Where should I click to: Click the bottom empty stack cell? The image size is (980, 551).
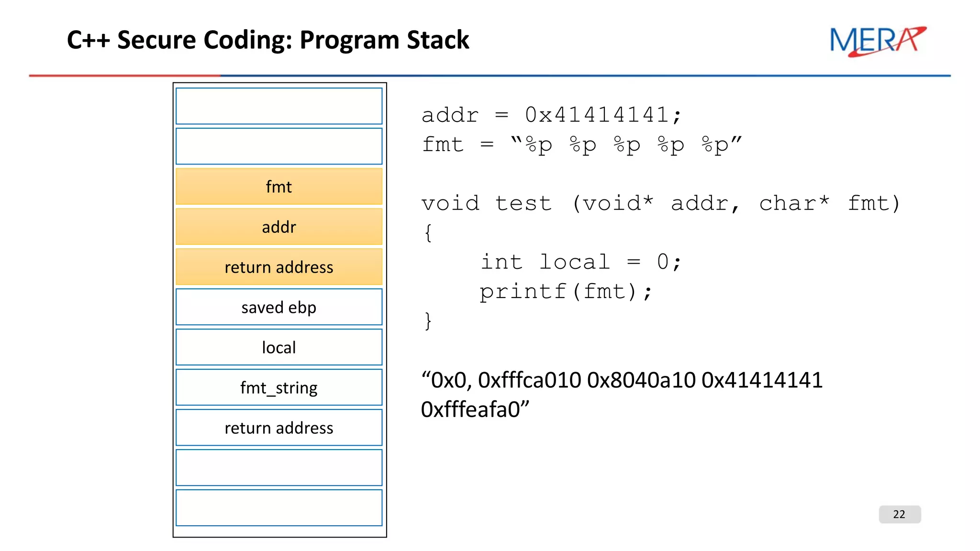[x=279, y=508]
